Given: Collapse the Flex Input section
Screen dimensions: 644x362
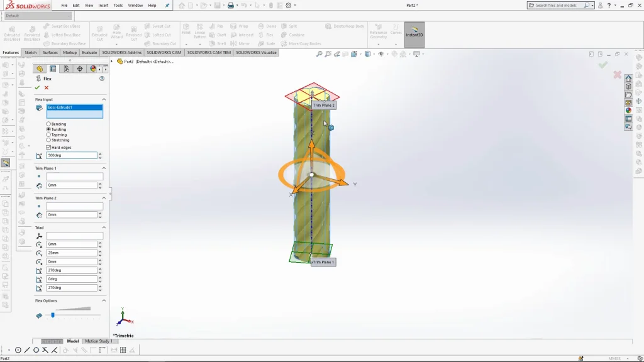Looking at the screenshot, I should click(x=104, y=99).
